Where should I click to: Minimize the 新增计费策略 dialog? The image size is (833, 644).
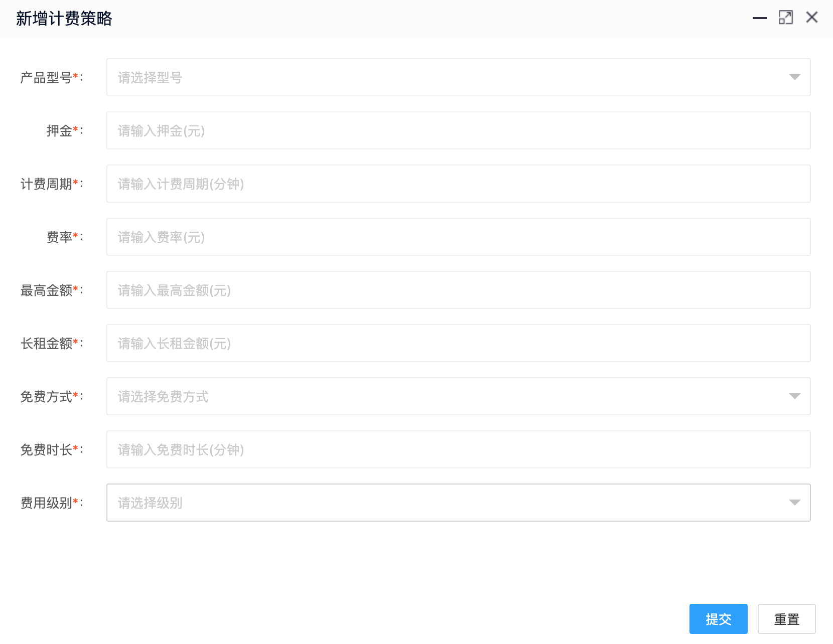pyautogui.click(x=760, y=18)
